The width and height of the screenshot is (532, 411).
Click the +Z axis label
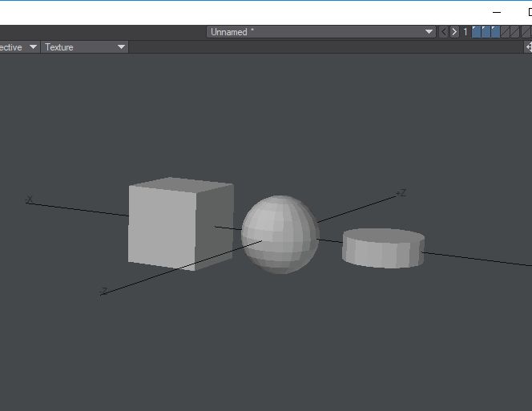(401, 193)
